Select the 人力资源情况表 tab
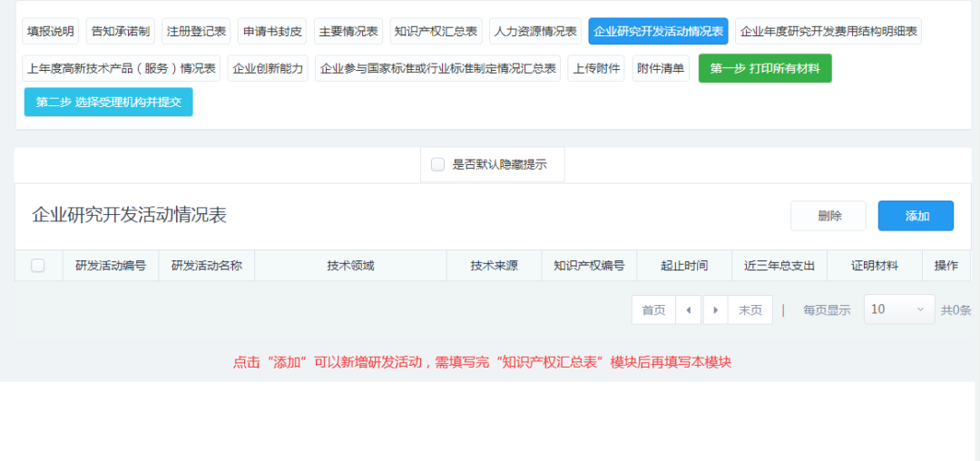Screen dimensions: 980x461 pos(535,32)
